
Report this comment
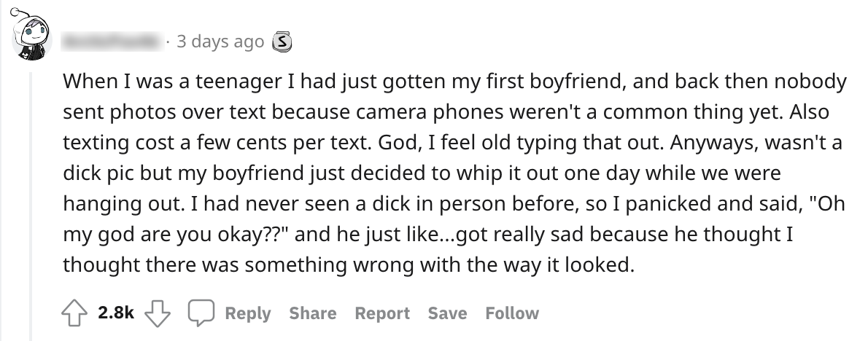click(x=383, y=313)
